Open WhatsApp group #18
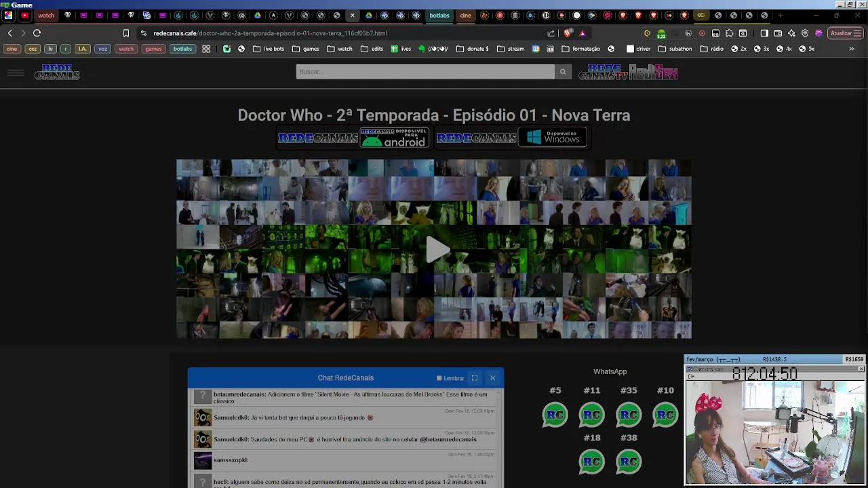The width and height of the screenshot is (868, 488). click(x=592, y=462)
